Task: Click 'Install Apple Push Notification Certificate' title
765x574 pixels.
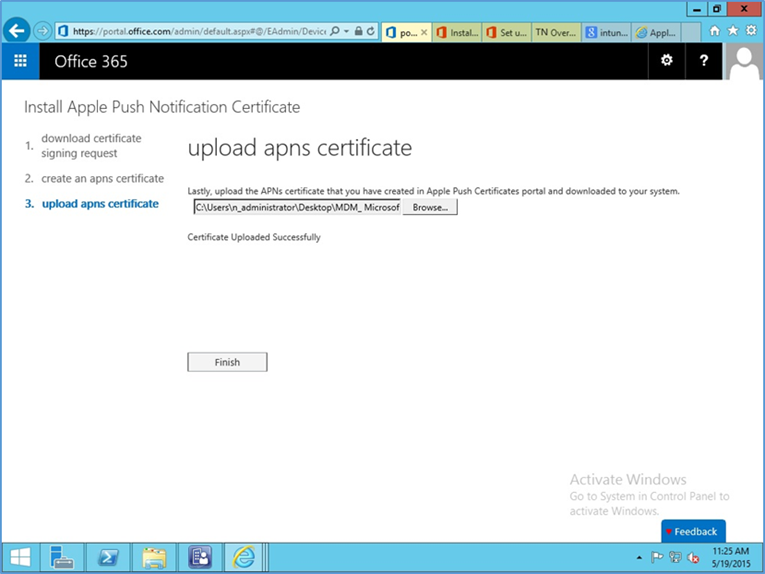Action: tap(162, 107)
